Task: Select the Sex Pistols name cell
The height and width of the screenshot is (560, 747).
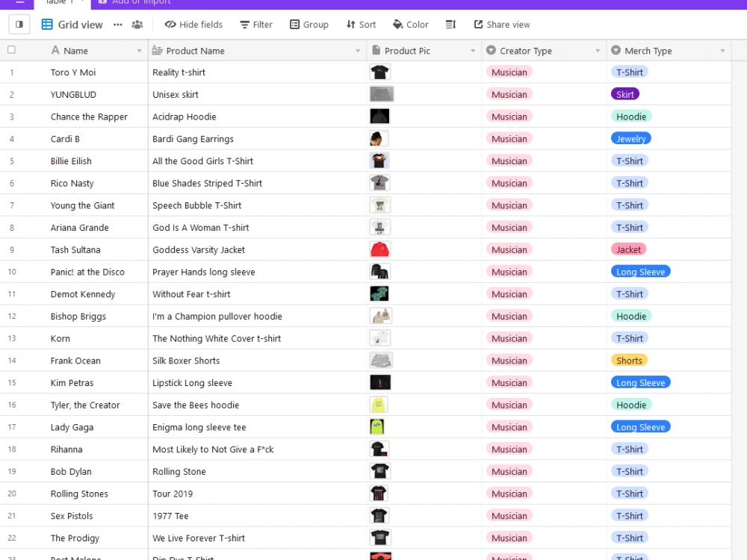Action: [74, 516]
